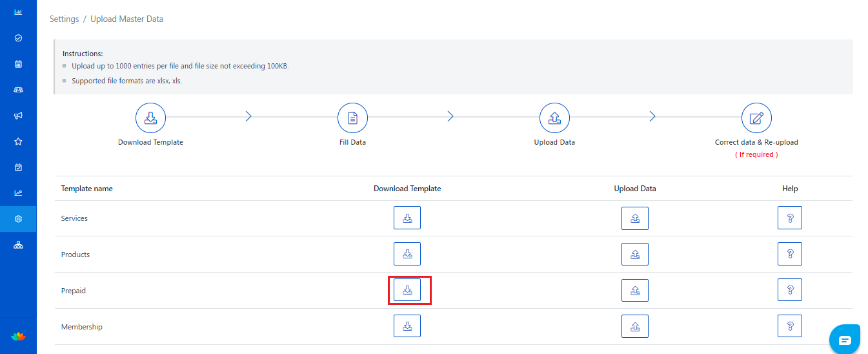Click the Correct data & Re-upload step icon
Image resolution: width=868 pixels, height=354 pixels.
756,118
